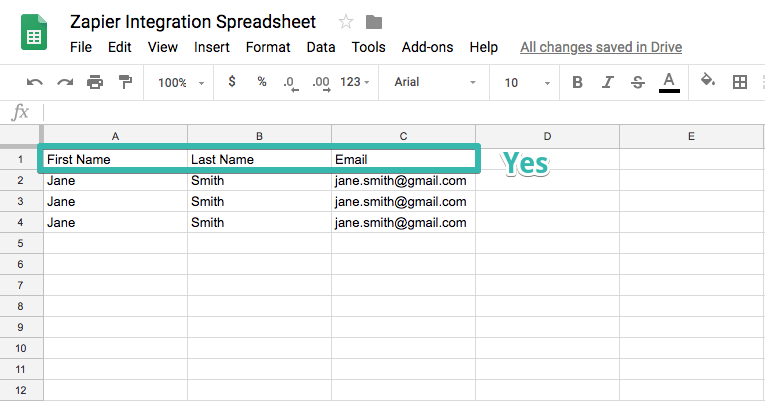Open the text color picker
Screen dimensions: 765x401
(x=669, y=82)
